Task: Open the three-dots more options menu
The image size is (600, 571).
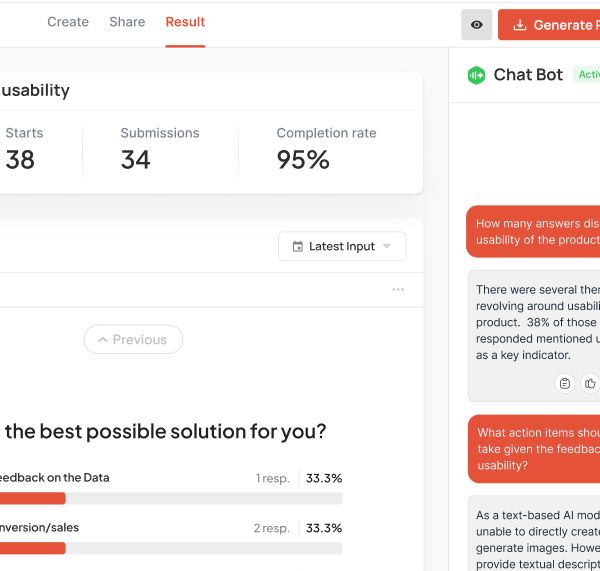Action: tap(398, 290)
